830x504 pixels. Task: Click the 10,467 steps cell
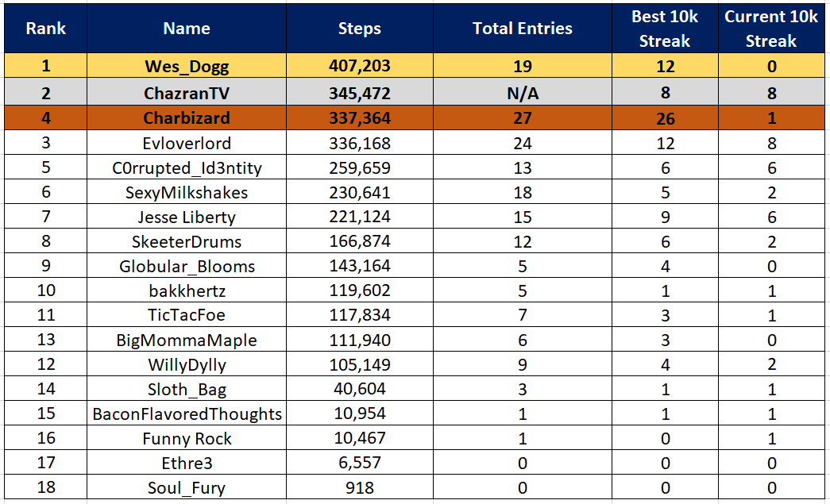[x=360, y=438]
